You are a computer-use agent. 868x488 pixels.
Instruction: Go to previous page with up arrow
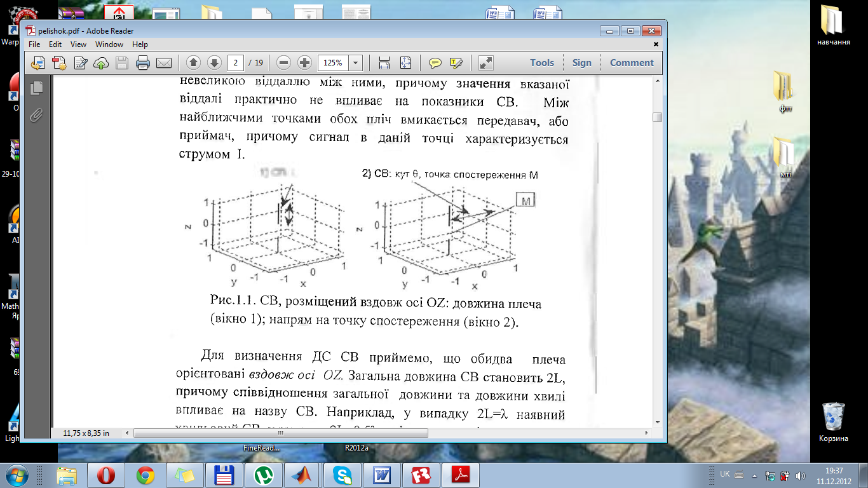point(194,63)
